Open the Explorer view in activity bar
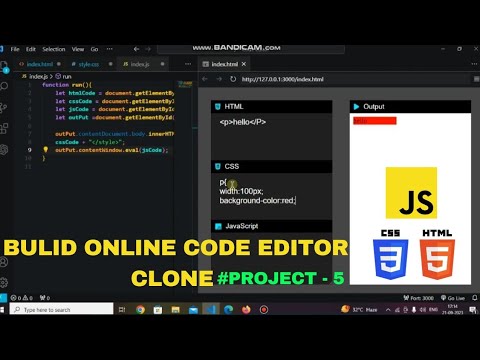The width and height of the screenshot is (480, 360). coord(4,66)
